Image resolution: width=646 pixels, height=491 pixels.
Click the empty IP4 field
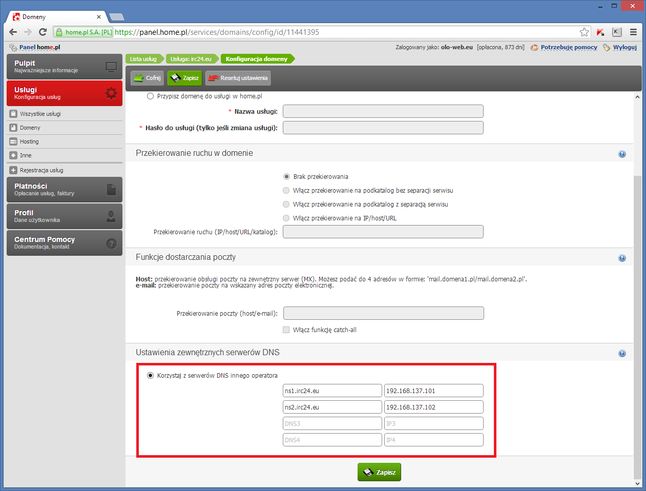434,440
